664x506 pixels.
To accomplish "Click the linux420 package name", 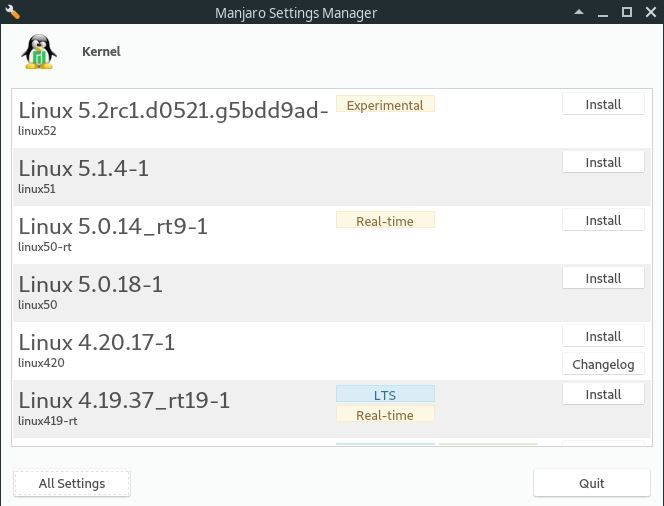I will [x=41, y=363].
